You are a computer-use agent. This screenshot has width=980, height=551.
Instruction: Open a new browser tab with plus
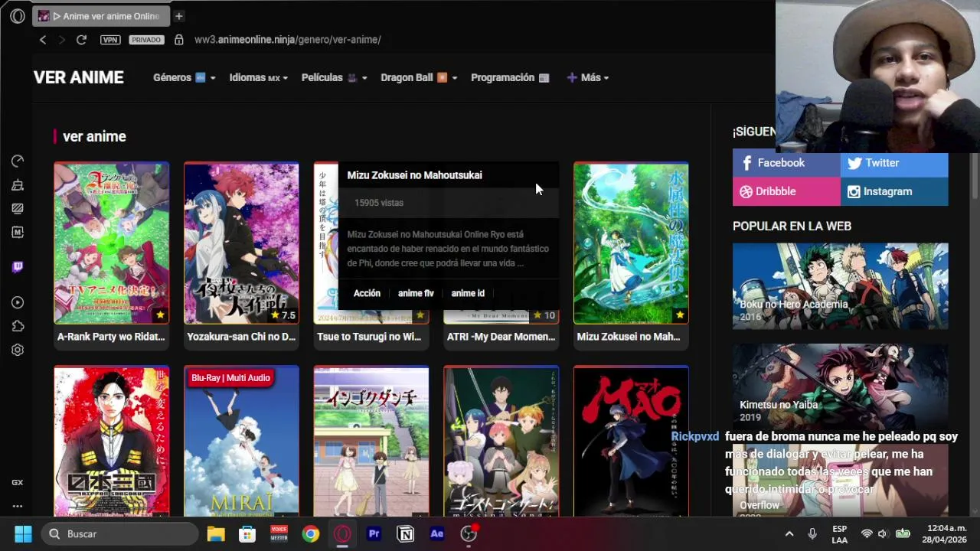click(x=178, y=16)
